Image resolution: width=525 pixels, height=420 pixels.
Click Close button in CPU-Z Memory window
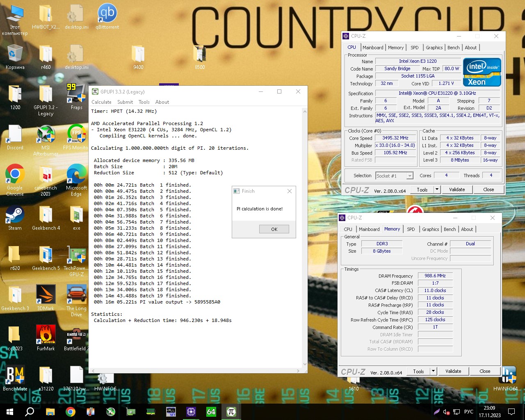pyautogui.click(x=485, y=371)
